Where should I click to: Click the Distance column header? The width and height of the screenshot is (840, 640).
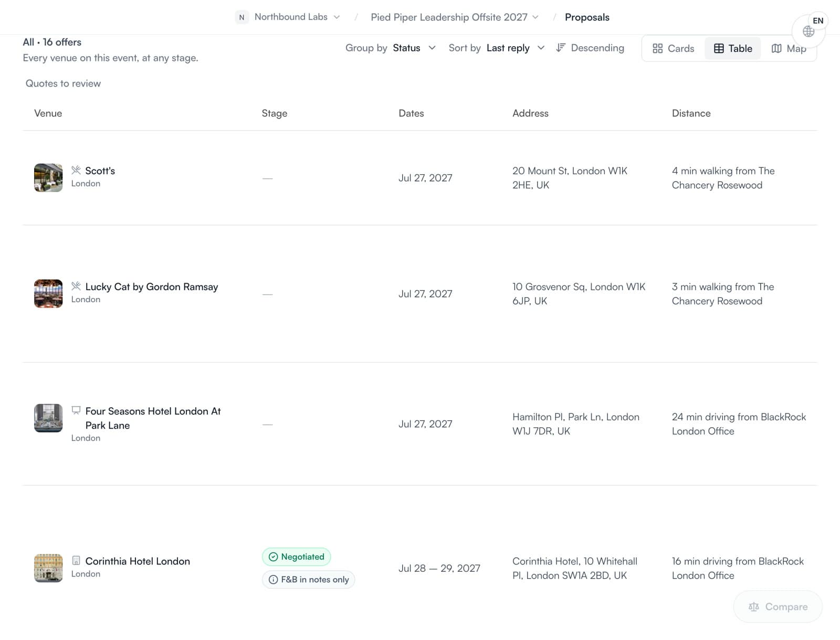point(691,113)
